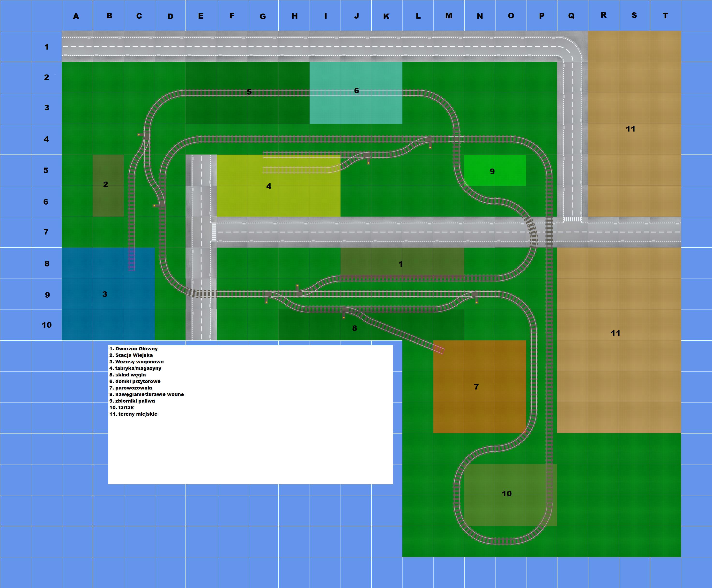Click the curved road corner near column Q

[573, 46]
